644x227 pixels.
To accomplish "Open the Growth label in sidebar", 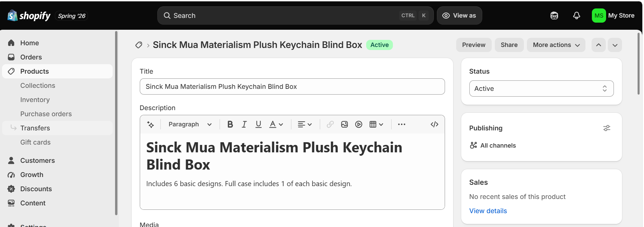I will [x=32, y=175].
